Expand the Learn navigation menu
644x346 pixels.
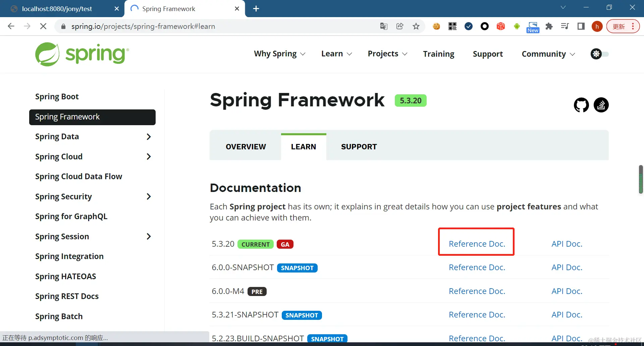[x=337, y=54]
